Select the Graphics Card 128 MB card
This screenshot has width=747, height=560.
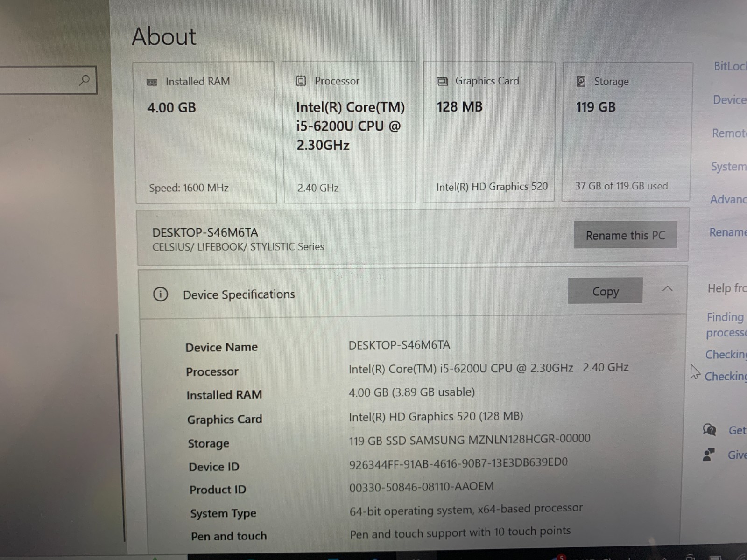[x=489, y=132]
